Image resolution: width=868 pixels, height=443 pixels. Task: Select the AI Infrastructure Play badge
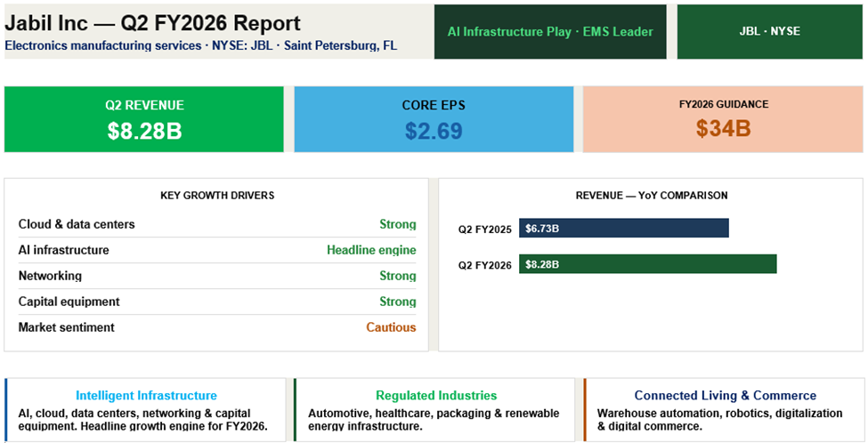(x=549, y=32)
